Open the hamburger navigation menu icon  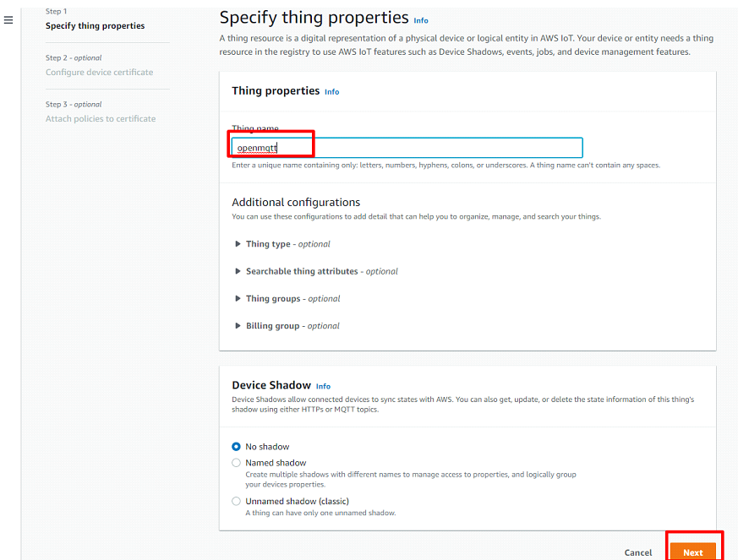point(8,19)
